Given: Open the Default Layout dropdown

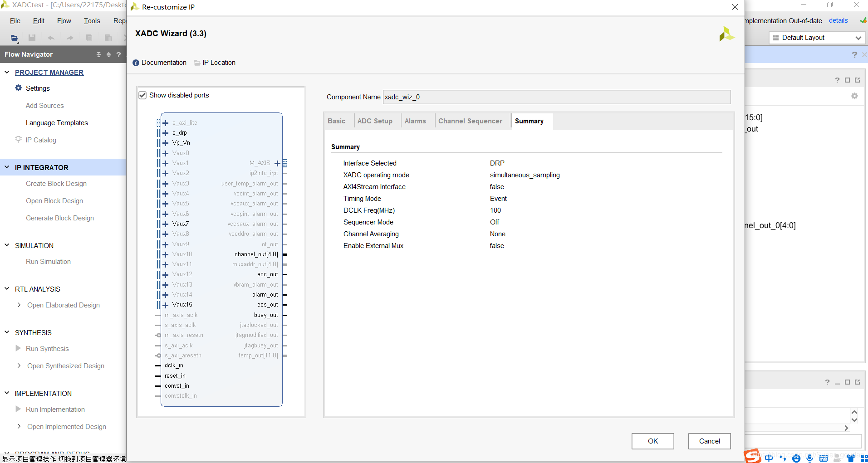Looking at the screenshot, I should pyautogui.click(x=817, y=38).
